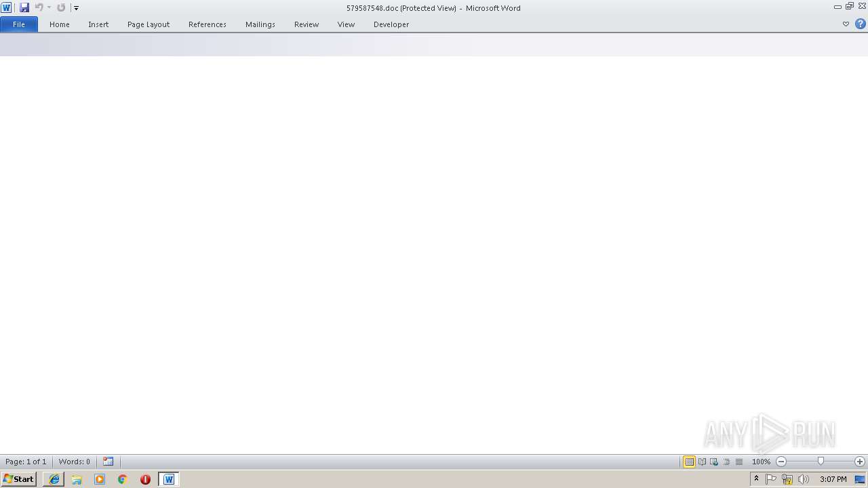
Task: Zoom in with the plus button
Action: click(x=860, y=462)
